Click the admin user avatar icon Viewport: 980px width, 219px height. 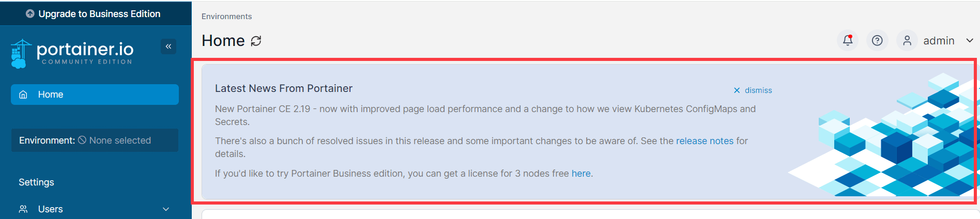907,40
